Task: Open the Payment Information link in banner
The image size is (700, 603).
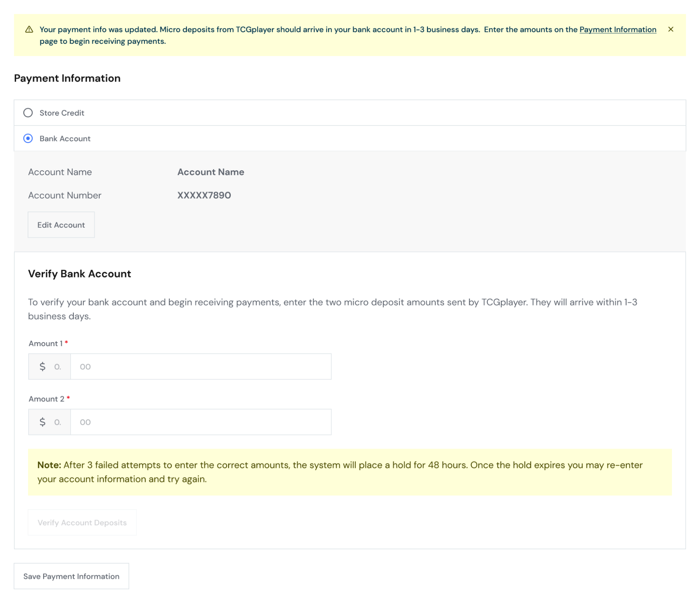Action: [x=617, y=29]
